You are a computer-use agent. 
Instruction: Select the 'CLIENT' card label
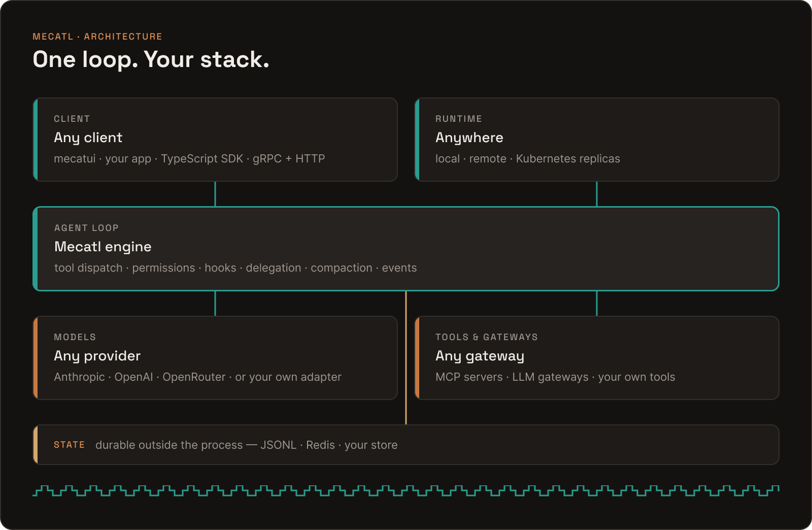coord(72,119)
